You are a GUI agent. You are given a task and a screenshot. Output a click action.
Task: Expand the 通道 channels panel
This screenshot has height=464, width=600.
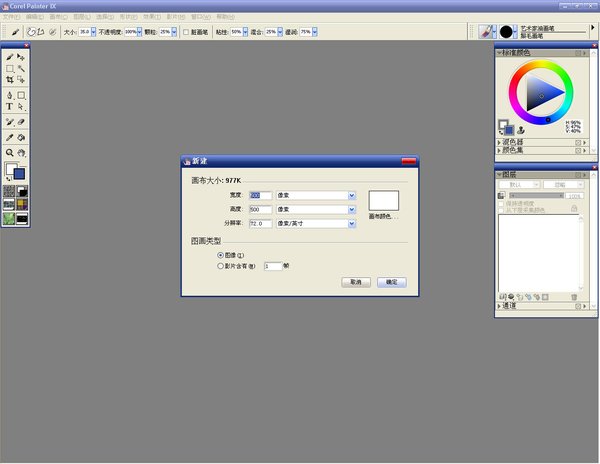point(499,306)
